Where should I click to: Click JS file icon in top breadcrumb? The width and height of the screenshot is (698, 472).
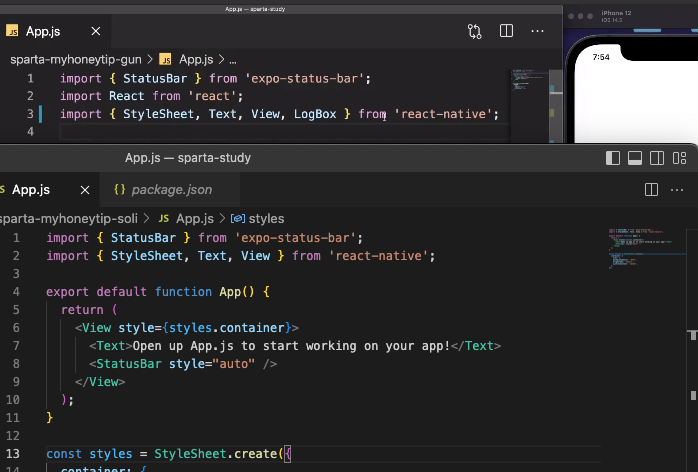point(166,59)
